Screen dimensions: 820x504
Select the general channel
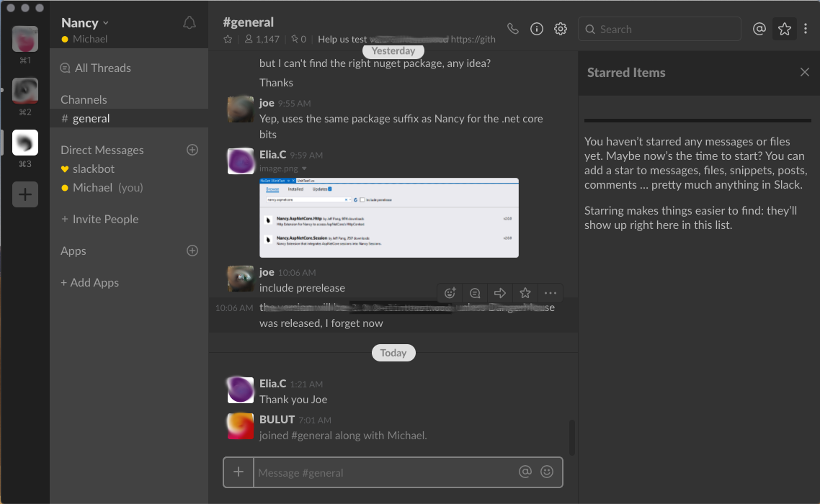129,118
